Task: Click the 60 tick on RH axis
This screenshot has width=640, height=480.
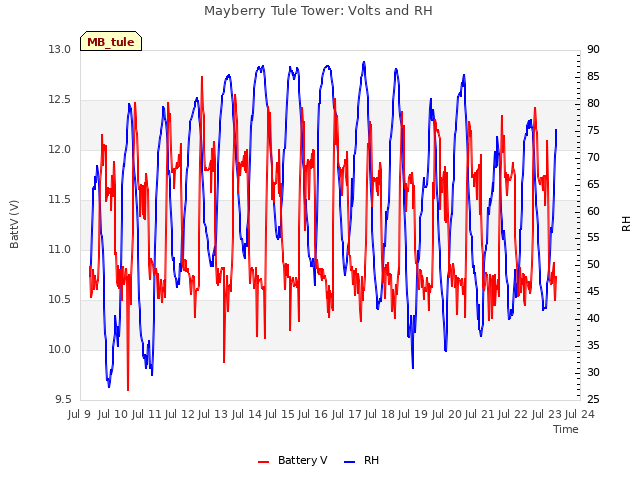Action: tap(593, 211)
